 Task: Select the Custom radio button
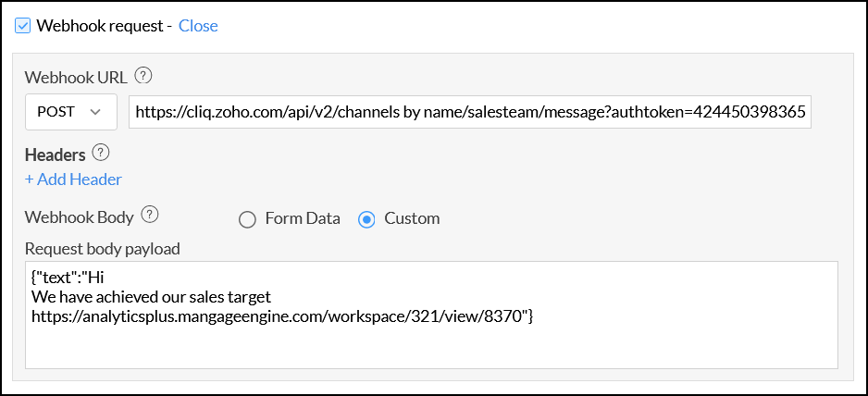pyautogui.click(x=366, y=219)
